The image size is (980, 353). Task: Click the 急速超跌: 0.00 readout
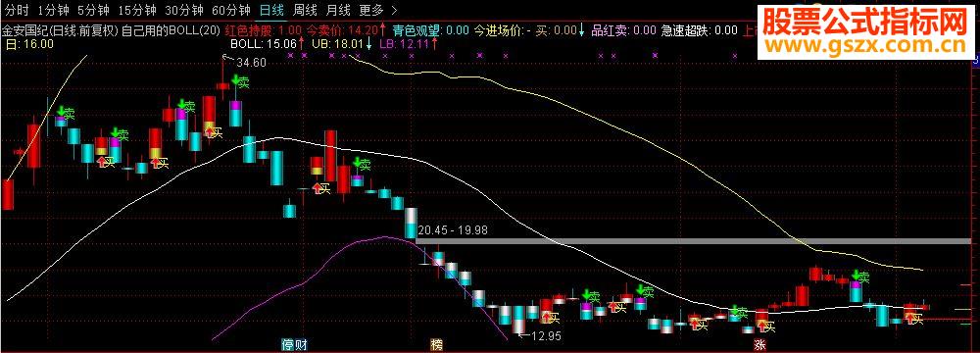click(699, 29)
